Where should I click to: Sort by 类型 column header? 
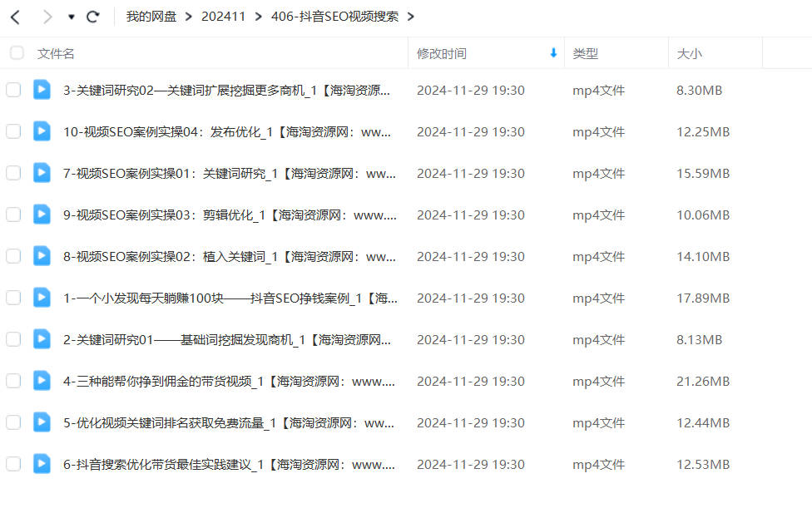586,53
